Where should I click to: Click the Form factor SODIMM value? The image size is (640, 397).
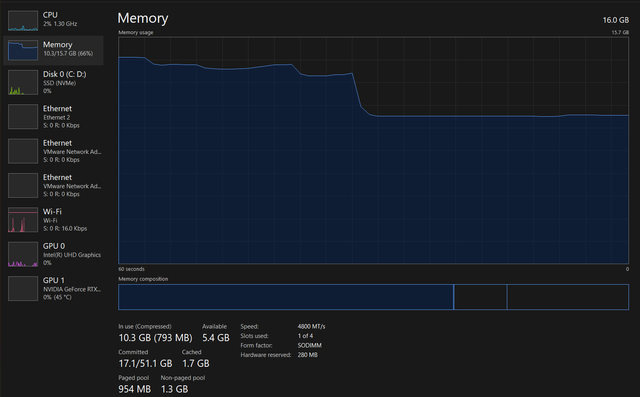(x=309, y=345)
